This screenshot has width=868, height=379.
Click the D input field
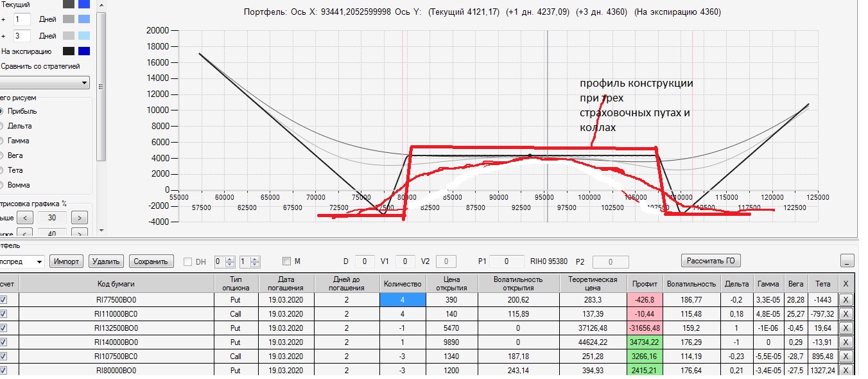pos(364,261)
